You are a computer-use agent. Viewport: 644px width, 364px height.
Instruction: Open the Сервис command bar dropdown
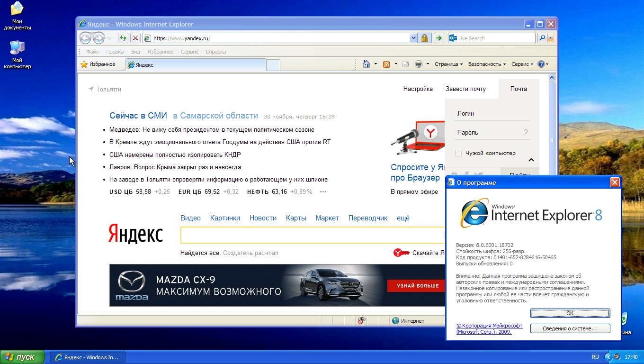coord(522,64)
